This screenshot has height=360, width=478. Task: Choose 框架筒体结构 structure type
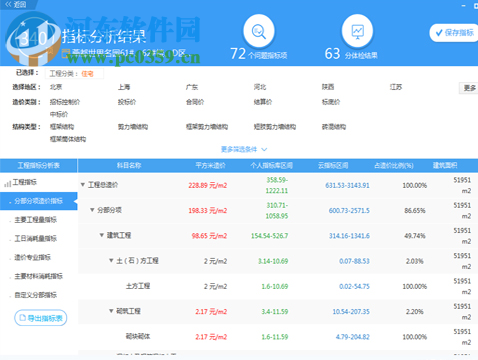point(68,139)
